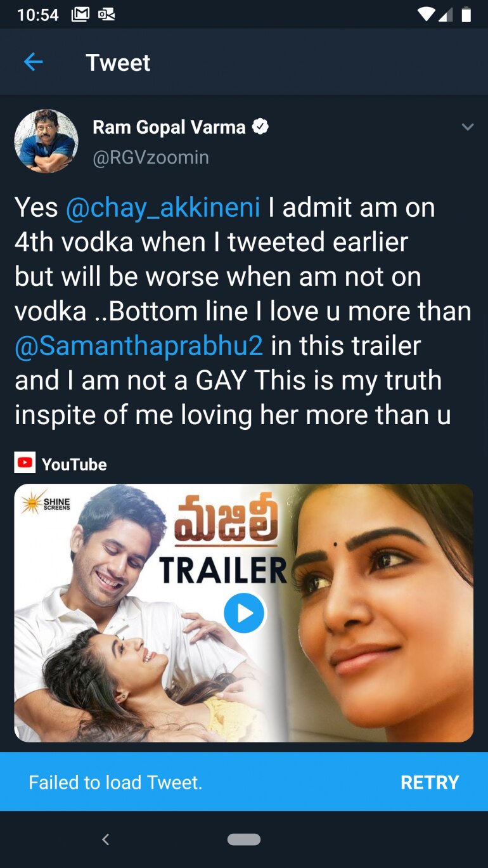Image resolution: width=488 pixels, height=868 pixels.
Task: Open the @RGVzoomin handle
Action: tap(151, 157)
